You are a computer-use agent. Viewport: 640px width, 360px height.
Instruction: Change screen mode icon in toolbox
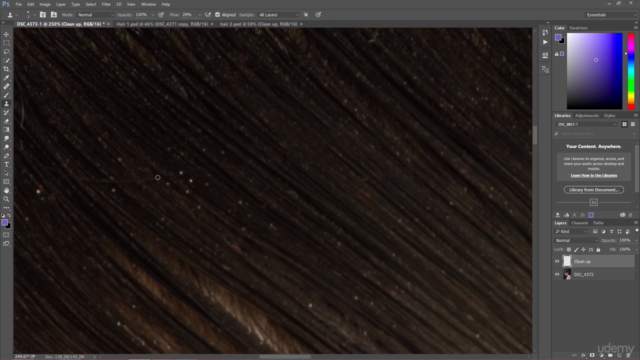[x=6, y=244]
